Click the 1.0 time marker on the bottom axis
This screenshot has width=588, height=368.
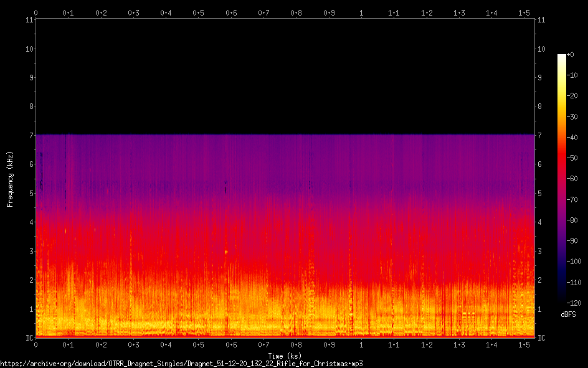[x=361, y=345]
